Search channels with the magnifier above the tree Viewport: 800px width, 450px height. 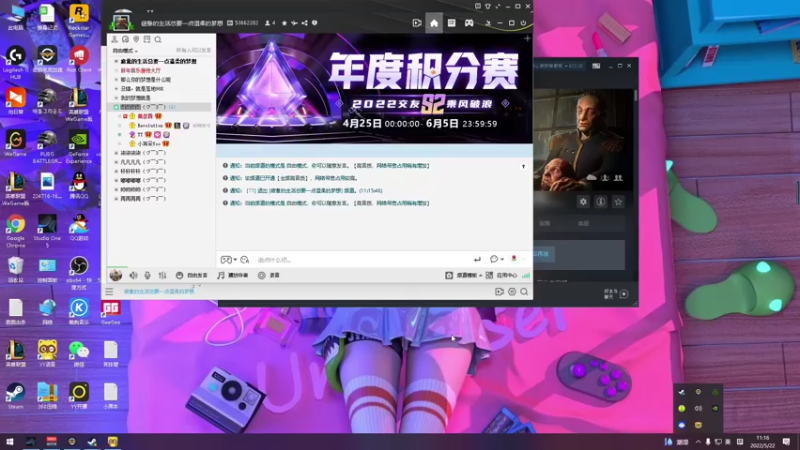pos(158,39)
